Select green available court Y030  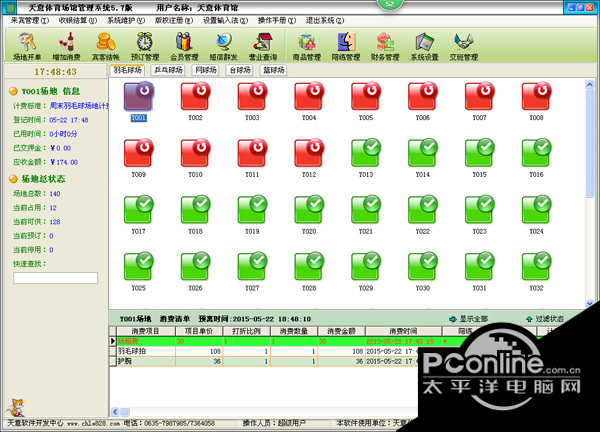pyautogui.click(x=423, y=272)
